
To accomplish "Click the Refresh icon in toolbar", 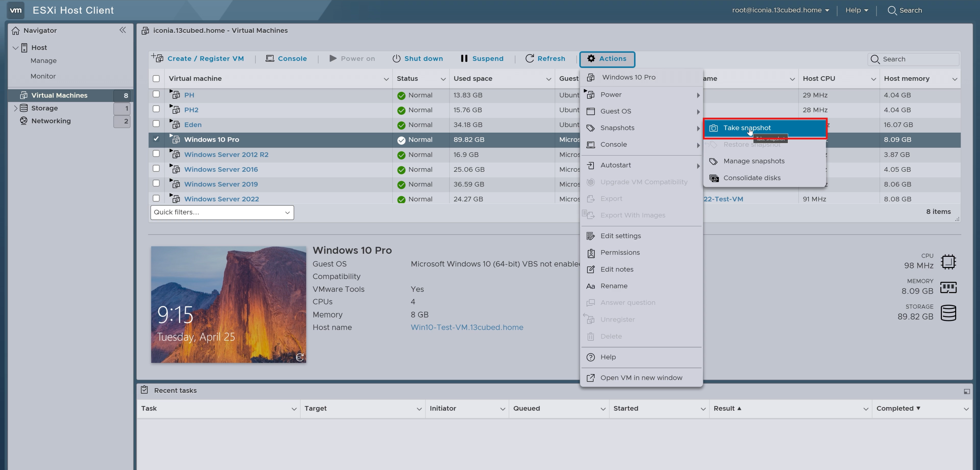I will [529, 59].
